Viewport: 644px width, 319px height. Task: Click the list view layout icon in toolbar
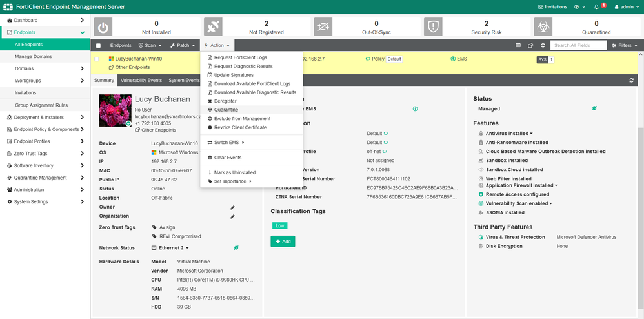coord(518,45)
